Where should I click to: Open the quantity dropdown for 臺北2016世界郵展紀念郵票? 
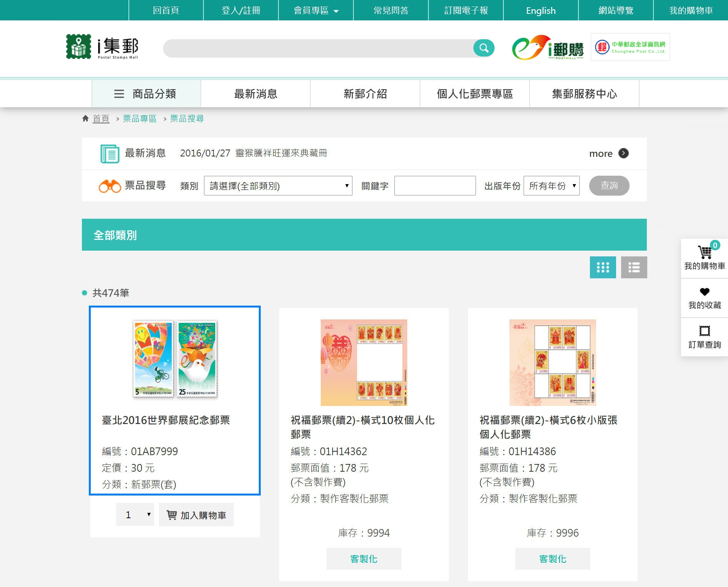(x=134, y=514)
